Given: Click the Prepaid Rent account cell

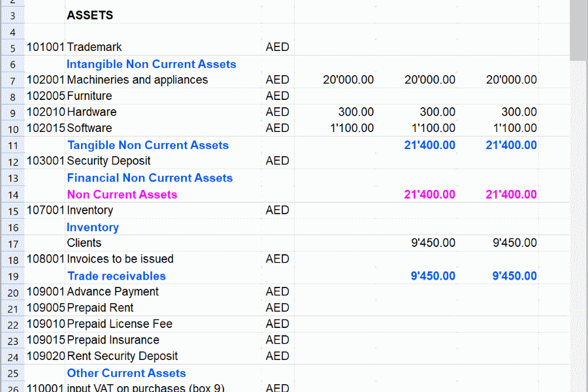Looking at the screenshot, I should (100, 308).
